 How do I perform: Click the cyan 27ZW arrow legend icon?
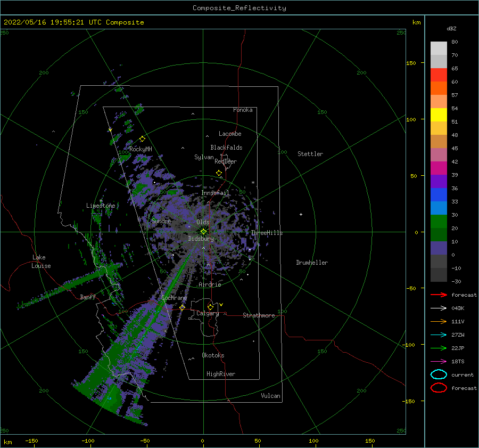tap(439, 335)
